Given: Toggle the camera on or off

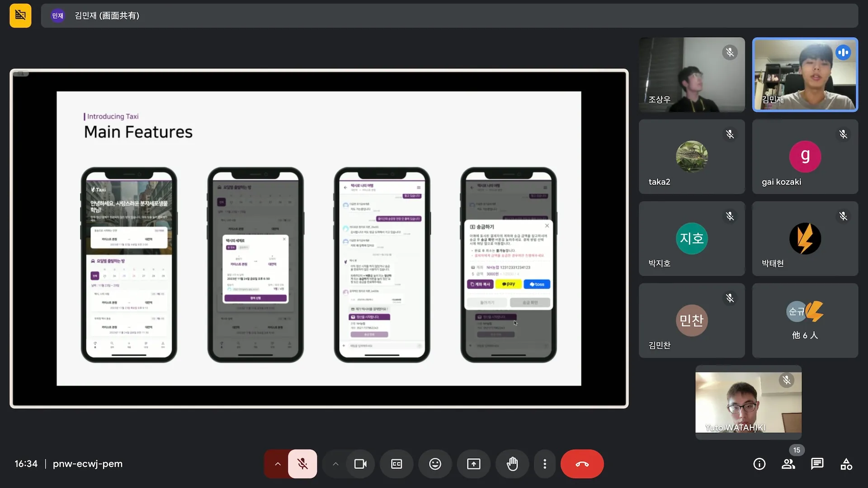Looking at the screenshot, I should click(x=360, y=464).
